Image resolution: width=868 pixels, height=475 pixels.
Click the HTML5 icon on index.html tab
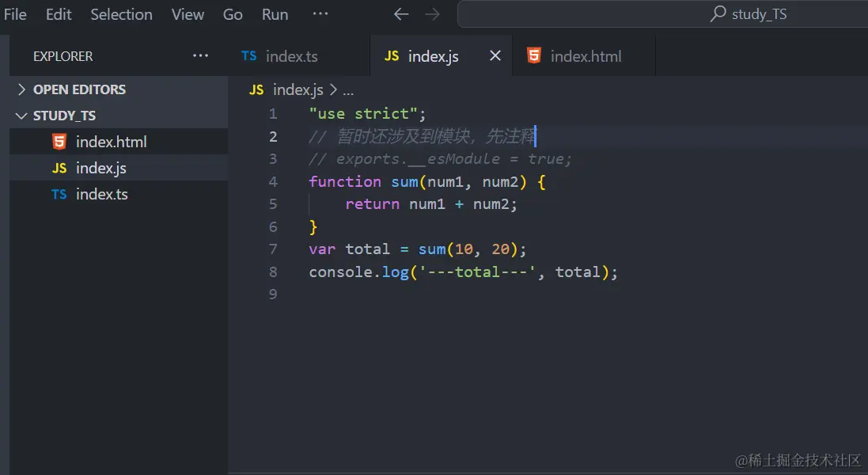533,56
